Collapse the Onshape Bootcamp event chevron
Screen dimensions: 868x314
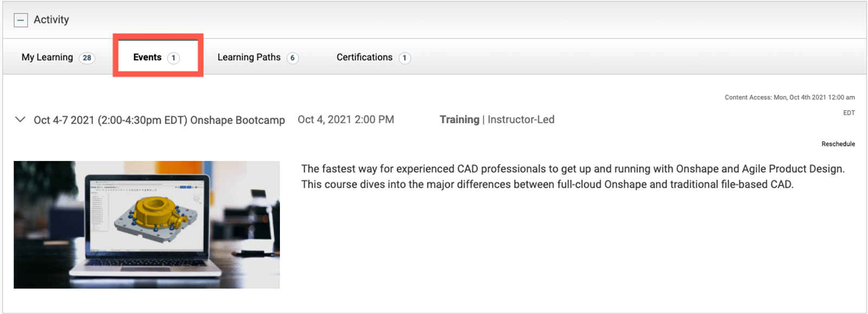point(20,119)
